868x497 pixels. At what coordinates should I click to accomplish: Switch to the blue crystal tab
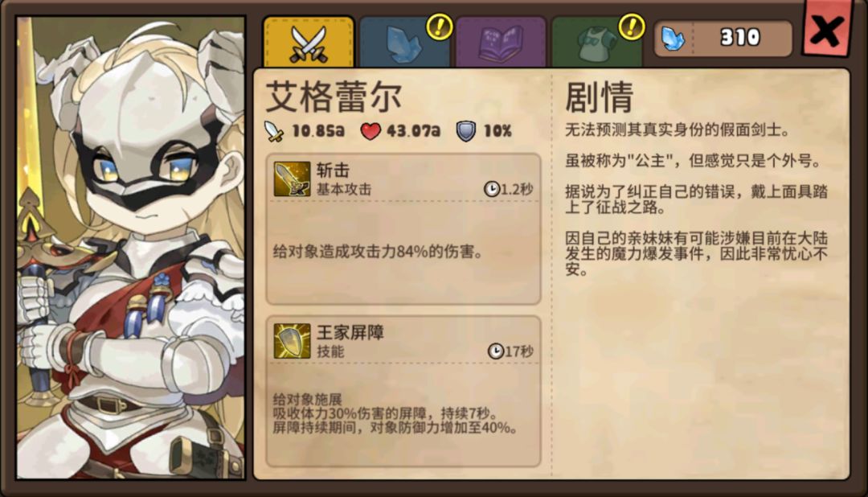point(404,43)
